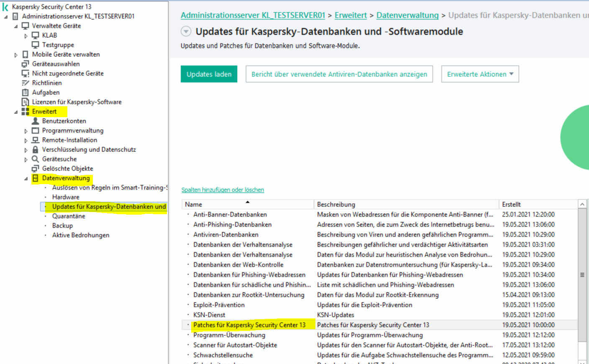Collapse the Administrationsserver KL_TESTSERVER01 node

point(6,17)
